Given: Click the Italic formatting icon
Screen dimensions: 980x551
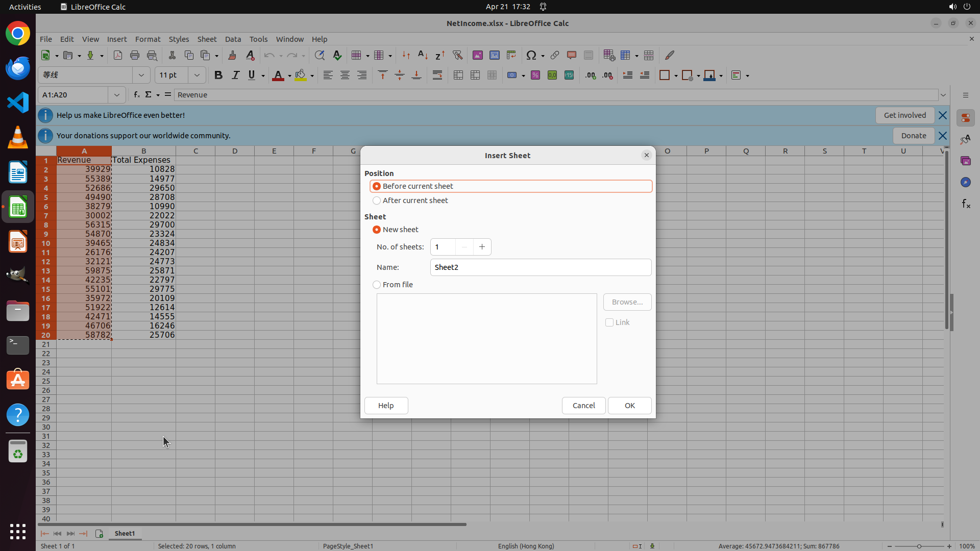Looking at the screenshot, I should tap(235, 76).
